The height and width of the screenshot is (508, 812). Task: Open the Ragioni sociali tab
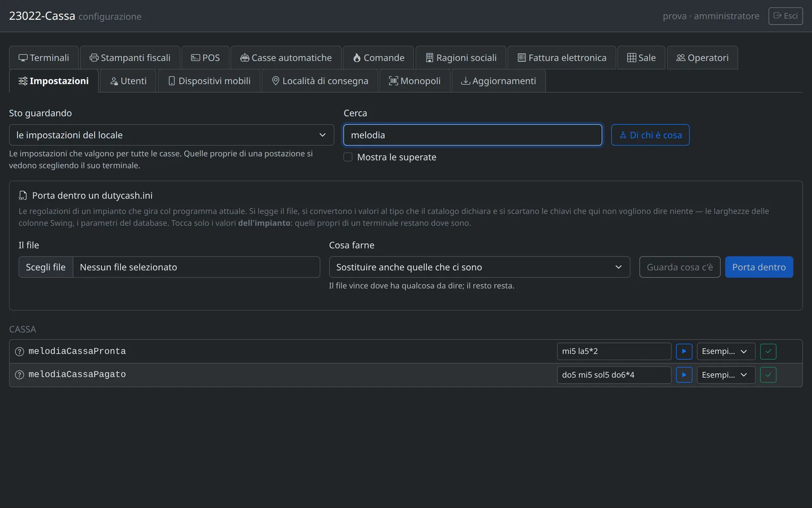pos(461,58)
